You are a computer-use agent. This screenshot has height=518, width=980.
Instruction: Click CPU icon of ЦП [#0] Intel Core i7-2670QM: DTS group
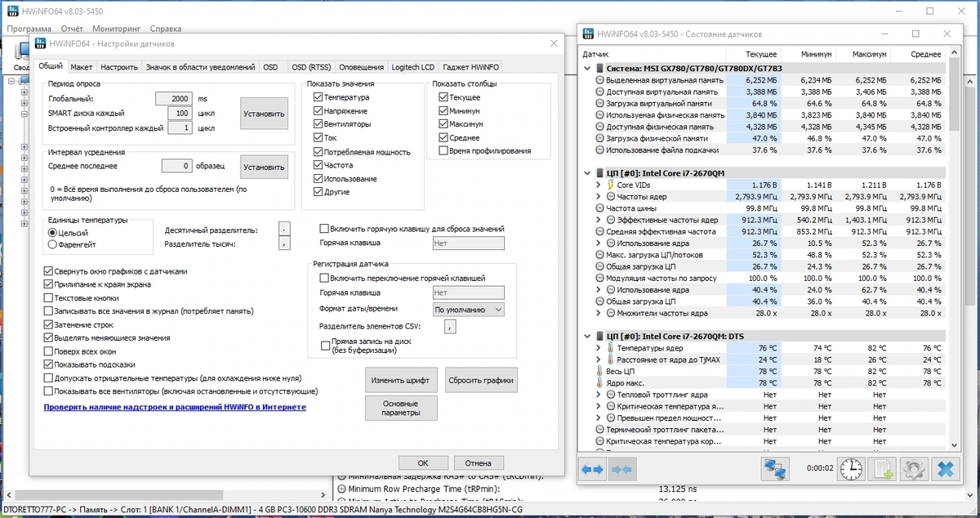point(600,337)
